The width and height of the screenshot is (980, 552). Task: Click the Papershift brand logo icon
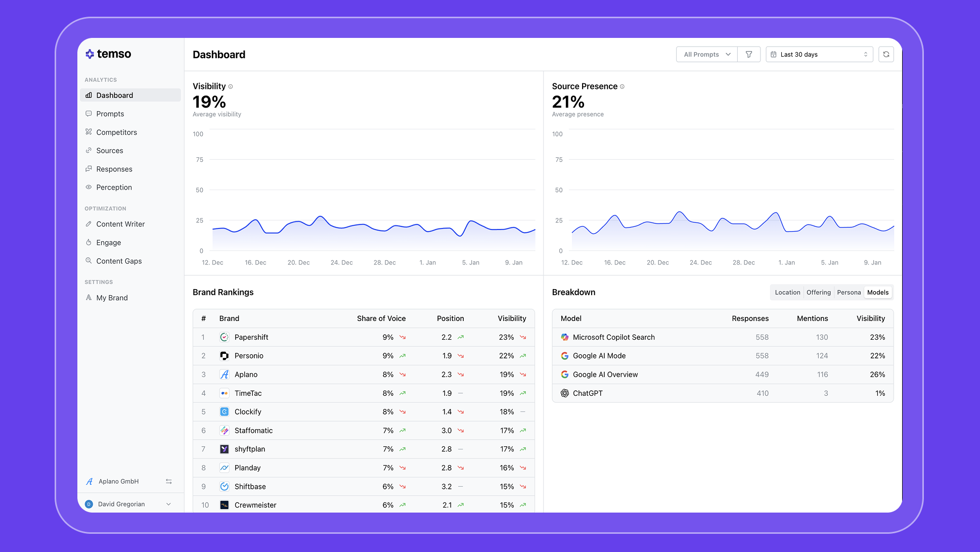(x=224, y=337)
